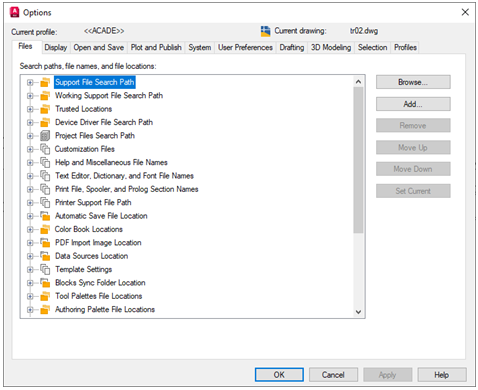Image resolution: width=478 pixels, height=390 pixels.
Task: Expand the Printer Support File Path node
Action: [x=30, y=202]
